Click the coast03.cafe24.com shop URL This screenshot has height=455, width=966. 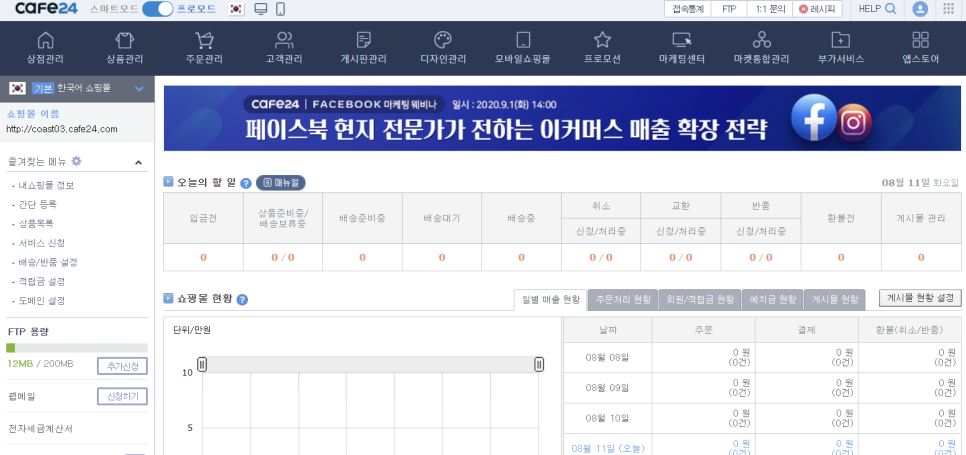[62, 129]
